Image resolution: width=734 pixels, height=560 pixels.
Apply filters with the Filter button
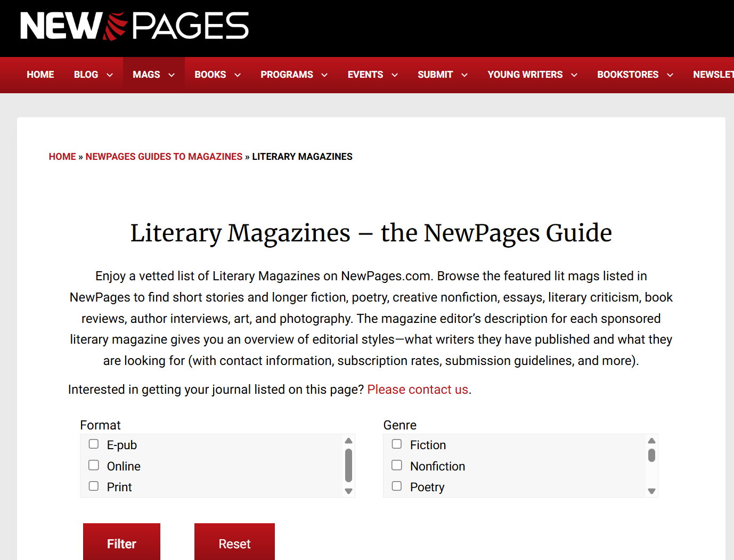121,542
